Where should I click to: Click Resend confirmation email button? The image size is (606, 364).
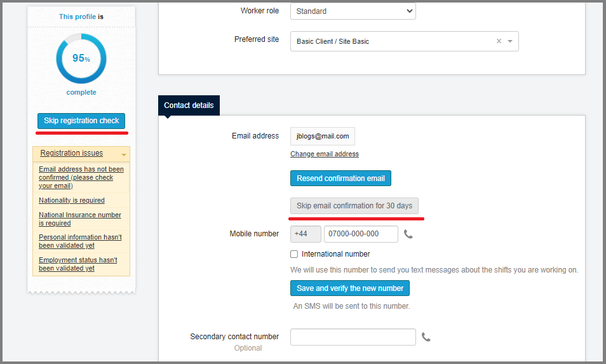tap(340, 179)
